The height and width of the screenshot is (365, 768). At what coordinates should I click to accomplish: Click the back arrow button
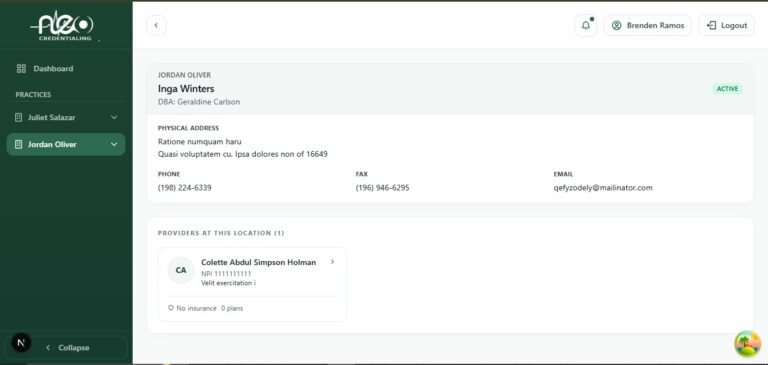click(156, 25)
